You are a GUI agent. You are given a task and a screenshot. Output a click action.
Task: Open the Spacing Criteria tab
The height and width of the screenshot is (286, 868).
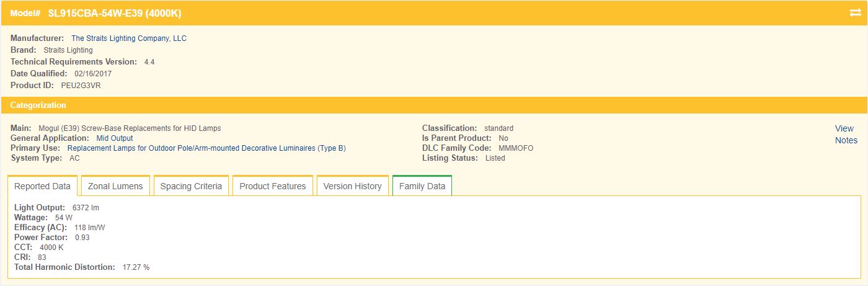[191, 186]
